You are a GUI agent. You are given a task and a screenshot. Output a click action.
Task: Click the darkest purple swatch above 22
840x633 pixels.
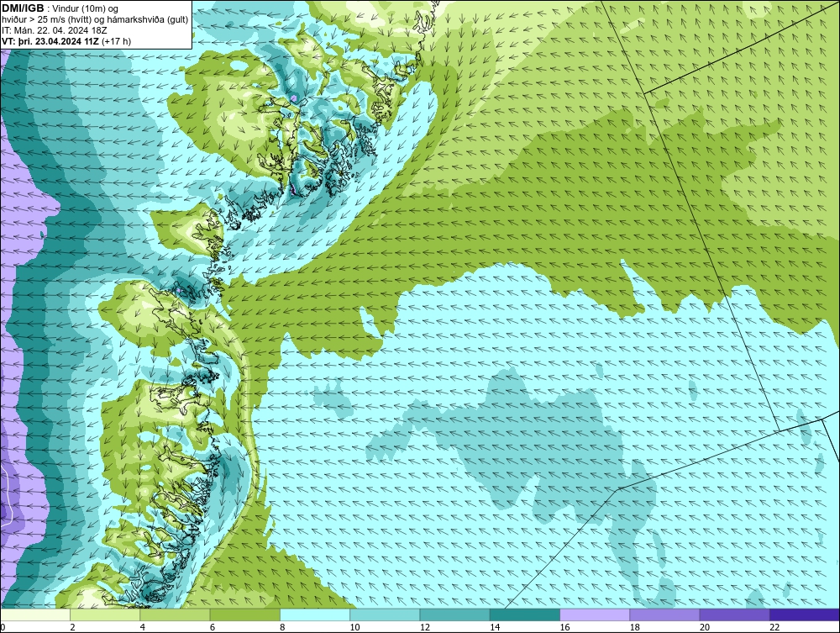(x=805, y=615)
